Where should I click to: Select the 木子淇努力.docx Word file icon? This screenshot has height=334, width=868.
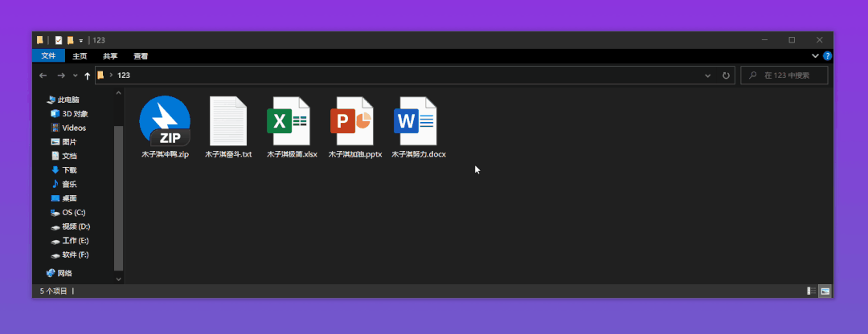(416, 121)
